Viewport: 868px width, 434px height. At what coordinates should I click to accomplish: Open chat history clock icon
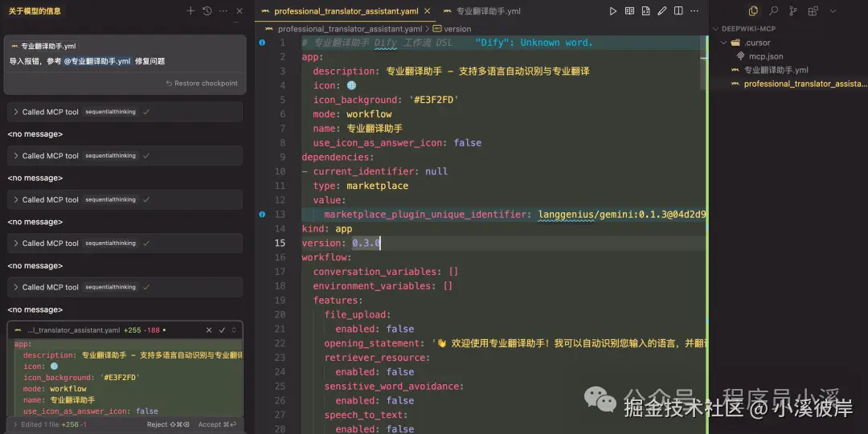click(x=207, y=10)
